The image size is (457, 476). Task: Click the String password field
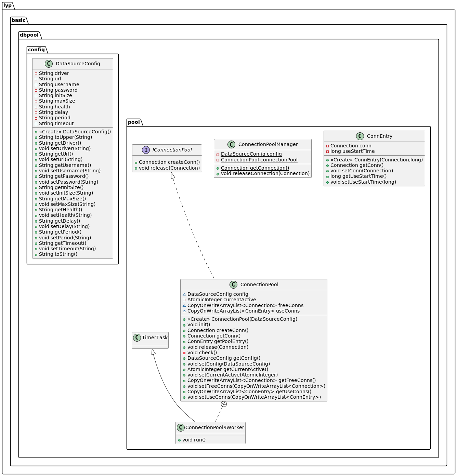[58, 90]
